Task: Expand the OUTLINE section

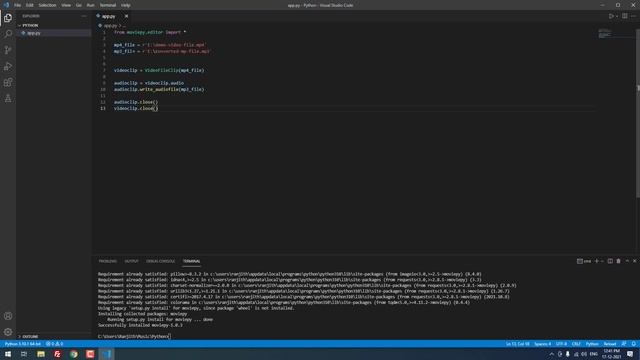Action: click(x=30, y=336)
